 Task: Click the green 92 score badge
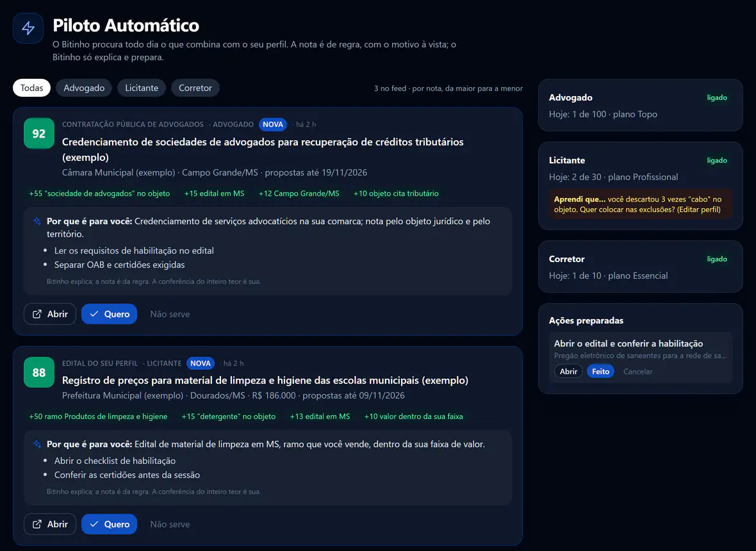[x=39, y=133]
